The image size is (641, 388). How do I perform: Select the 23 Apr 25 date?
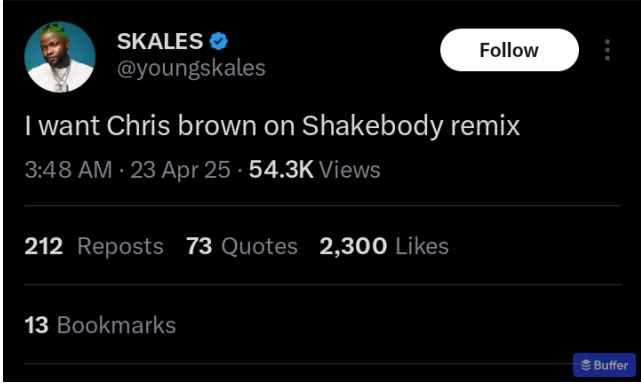(180, 169)
